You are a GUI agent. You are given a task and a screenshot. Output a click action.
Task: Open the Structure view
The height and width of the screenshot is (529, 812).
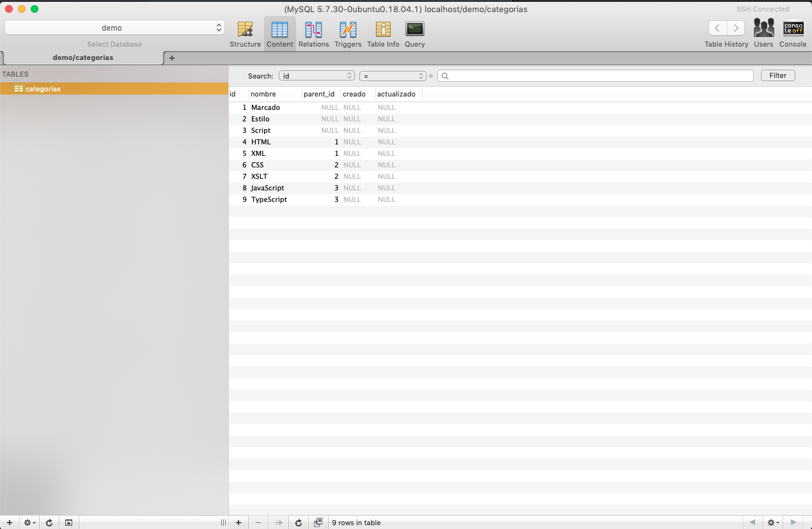(x=245, y=34)
